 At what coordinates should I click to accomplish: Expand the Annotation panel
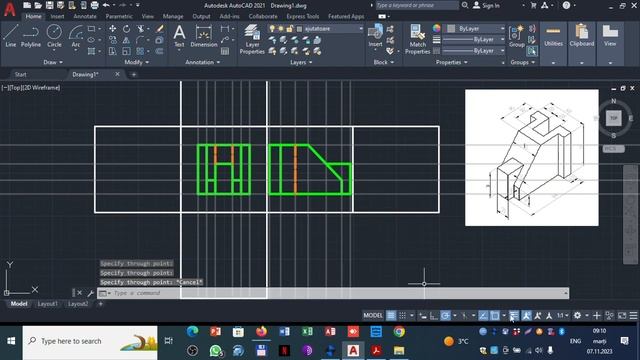coord(203,62)
